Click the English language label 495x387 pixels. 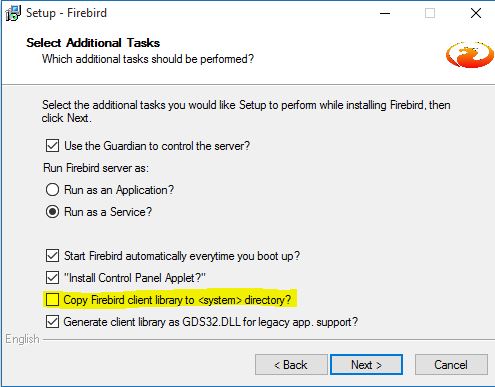pyautogui.click(x=22, y=339)
